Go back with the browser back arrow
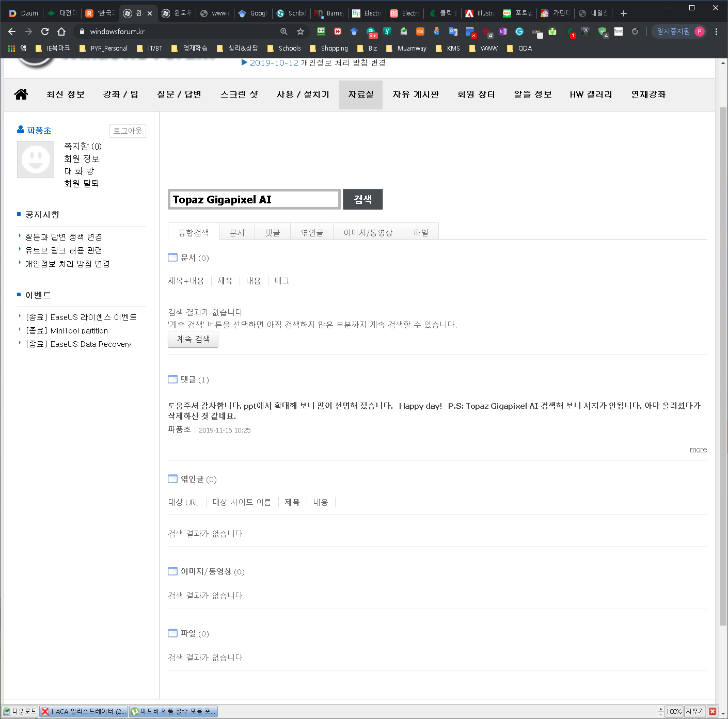The height and width of the screenshot is (719, 728). coord(12,31)
